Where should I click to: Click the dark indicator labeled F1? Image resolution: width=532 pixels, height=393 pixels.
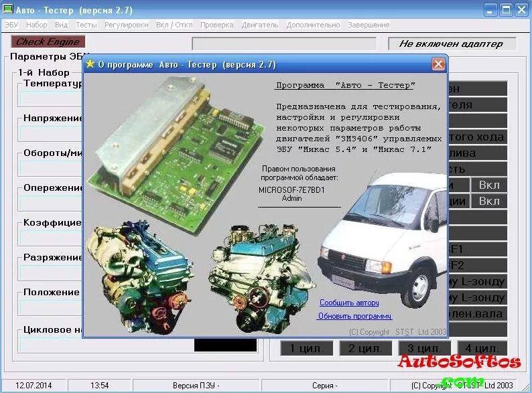tap(478, 249)
